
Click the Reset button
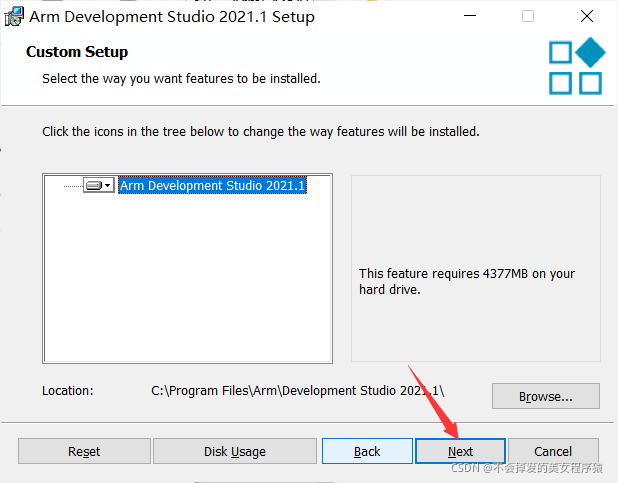[84, 451]
